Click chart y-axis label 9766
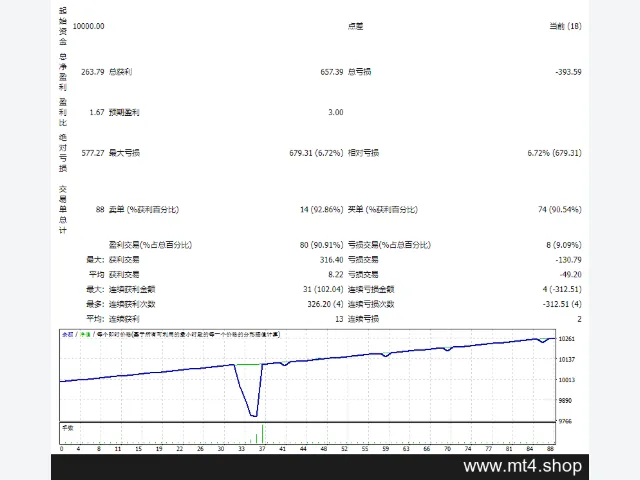Viewport: 640px width, 480px height. (x=565, y=421)
